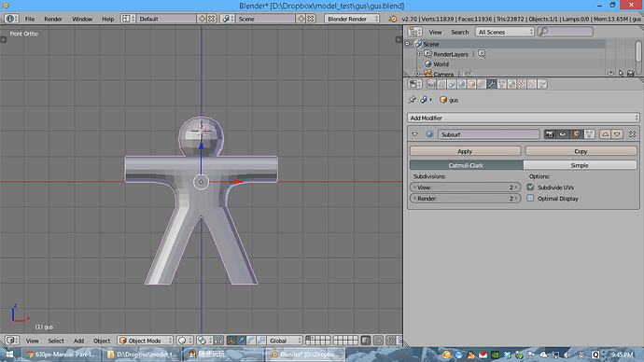Click the RenderLayers data icon in outliner
The width and height of the screenshot is (644, 362).
pos(482,54)
